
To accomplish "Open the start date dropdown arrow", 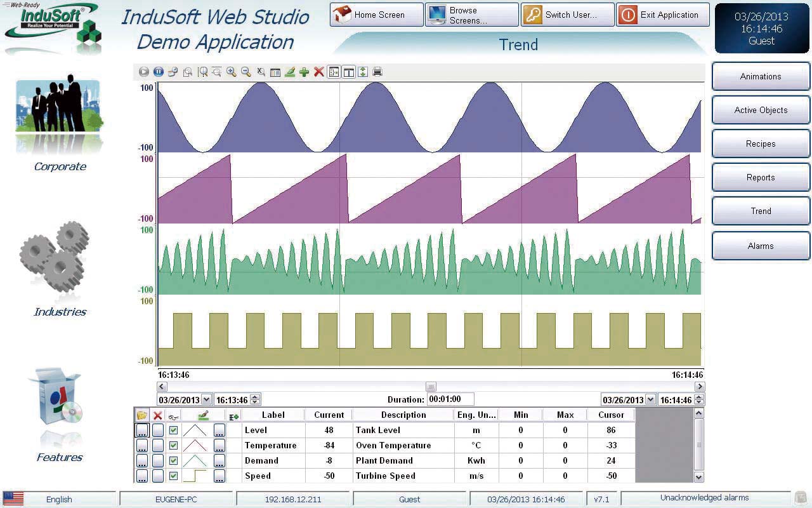I will (x=206, y=400).
